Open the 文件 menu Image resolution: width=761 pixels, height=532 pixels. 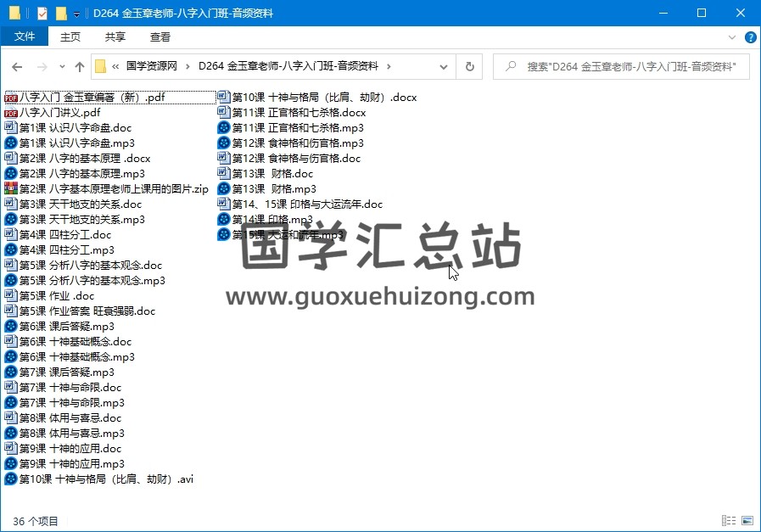[25, 36]
